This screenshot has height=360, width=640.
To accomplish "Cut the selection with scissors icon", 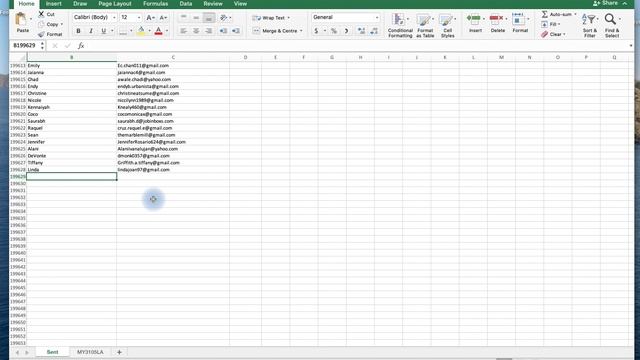I will click(41, 14).
